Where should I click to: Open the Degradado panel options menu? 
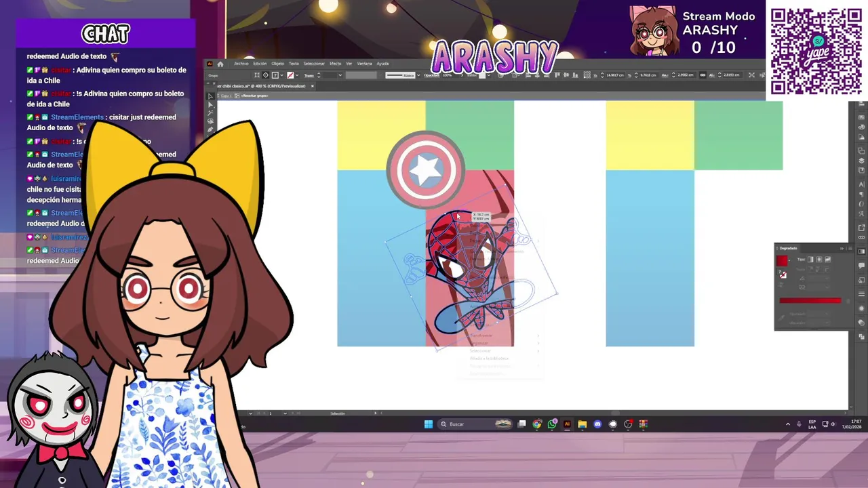tap(849, 248)
